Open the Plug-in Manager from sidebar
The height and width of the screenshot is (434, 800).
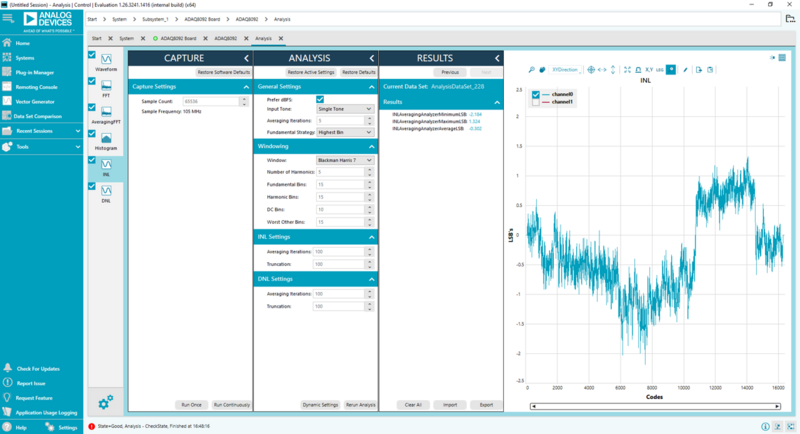point(35,73)
